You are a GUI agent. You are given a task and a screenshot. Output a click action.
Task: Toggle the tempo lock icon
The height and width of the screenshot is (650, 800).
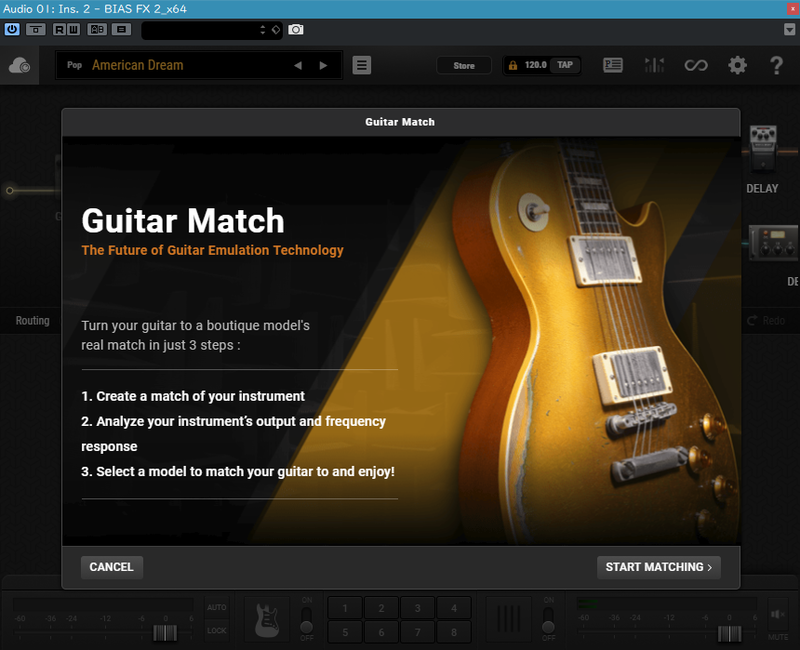tap(513, 65)
